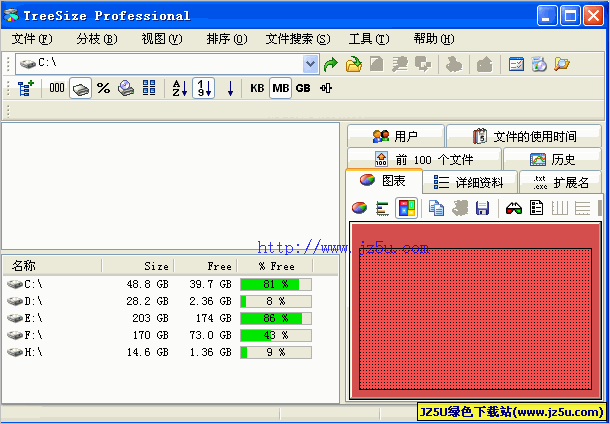
Task: Toggle A-Z sort by name
Action: tap(180, 88)
